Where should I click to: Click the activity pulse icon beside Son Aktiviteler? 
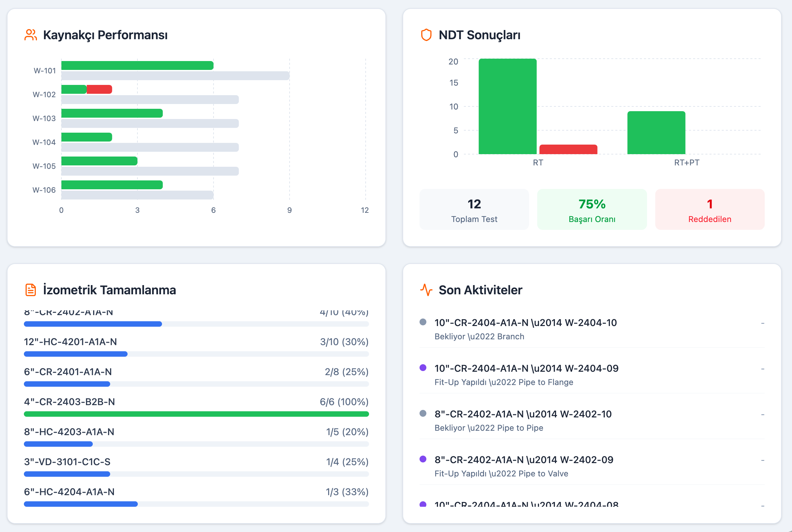tap(426, 290)
